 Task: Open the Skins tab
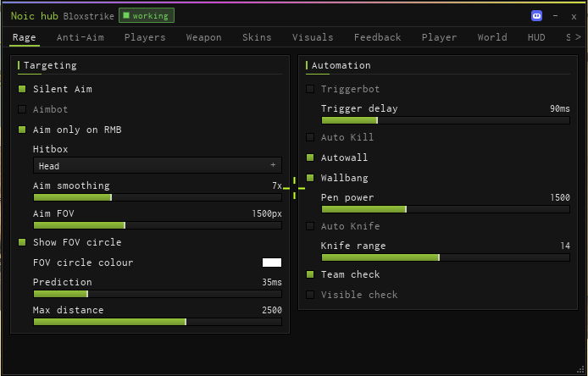(x=257, y=37)
